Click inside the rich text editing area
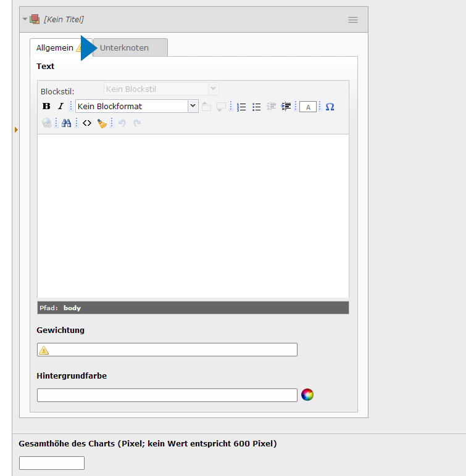The width and height of the screenshot is (466, 476). tap(193, 216)
